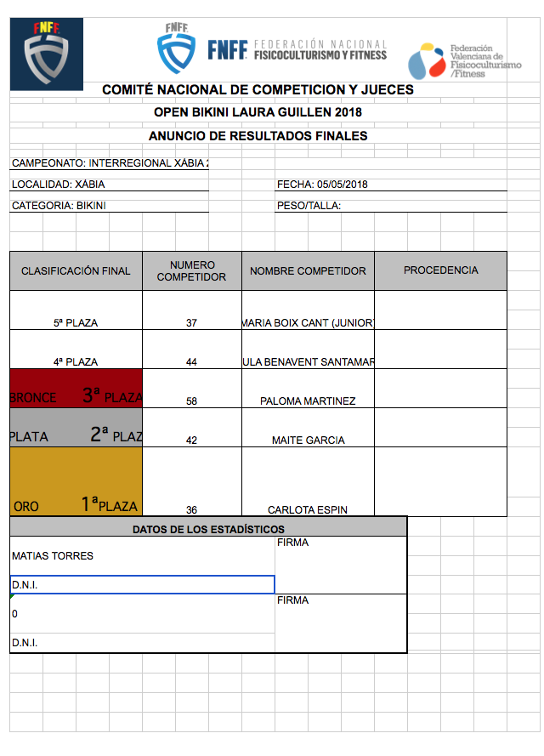The height and width of the screenshot is (756, 544).
Task: Click the DATOS DE LOS ESTADÍSTICOS header
Action: click(x=208, y=530)
